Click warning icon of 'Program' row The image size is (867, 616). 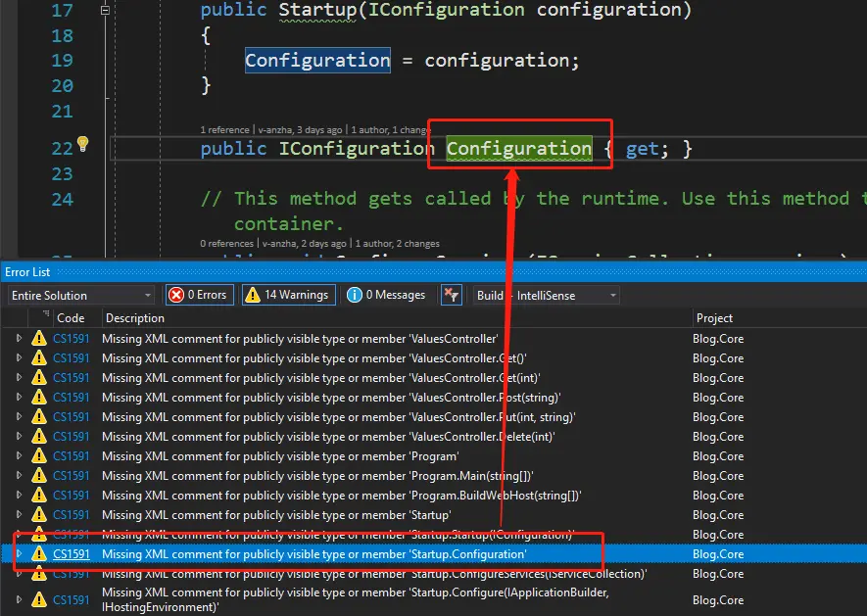[x=39, y=455]
